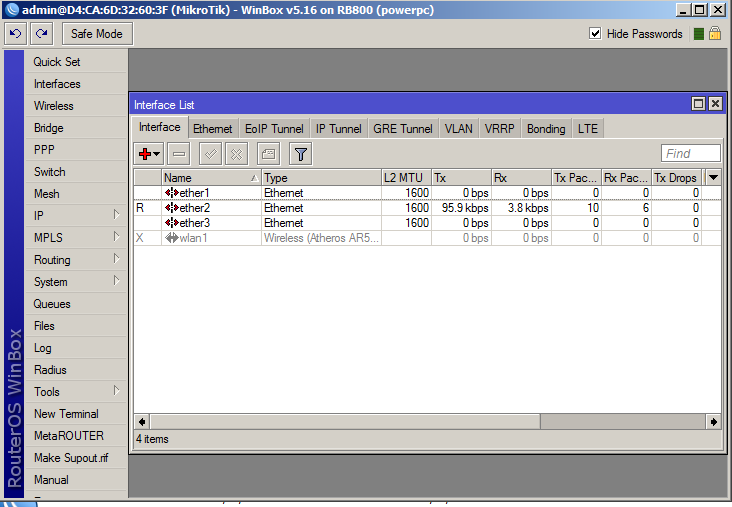This screenshot has height=507, width=732.
Task: Open the Mesh menu item
Action: (x=76, y=193)
